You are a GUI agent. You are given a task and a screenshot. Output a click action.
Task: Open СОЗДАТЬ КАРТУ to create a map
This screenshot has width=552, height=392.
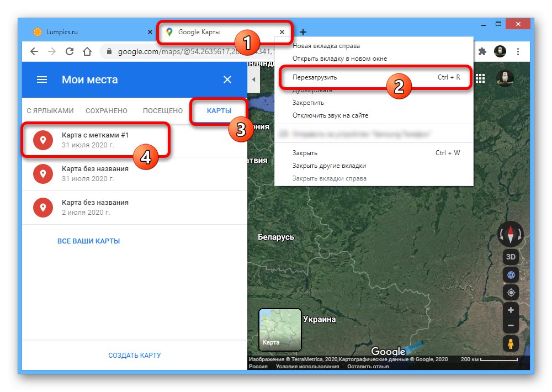[x=135, y=356]
